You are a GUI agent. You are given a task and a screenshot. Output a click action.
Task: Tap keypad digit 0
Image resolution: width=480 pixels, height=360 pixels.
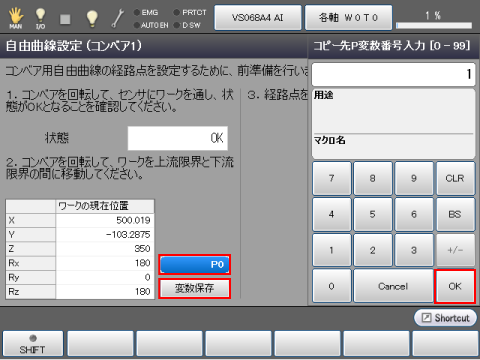(x=332, y=286)
